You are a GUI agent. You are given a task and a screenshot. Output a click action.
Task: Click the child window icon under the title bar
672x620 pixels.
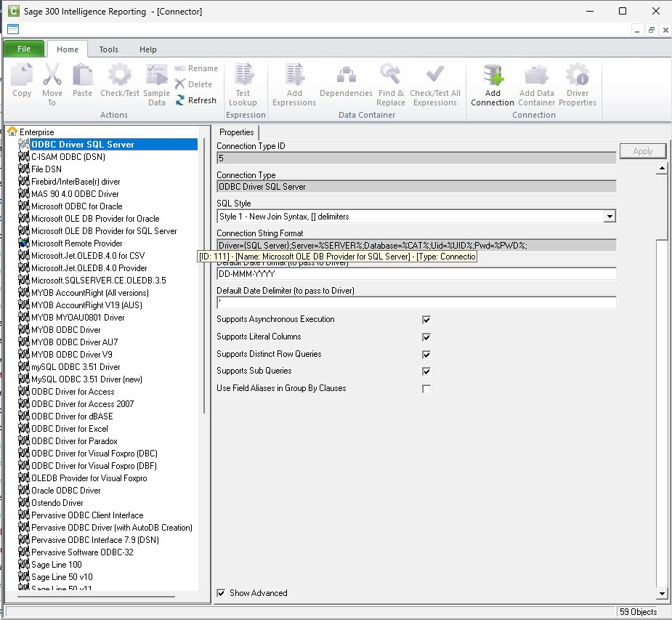[13, 29]
